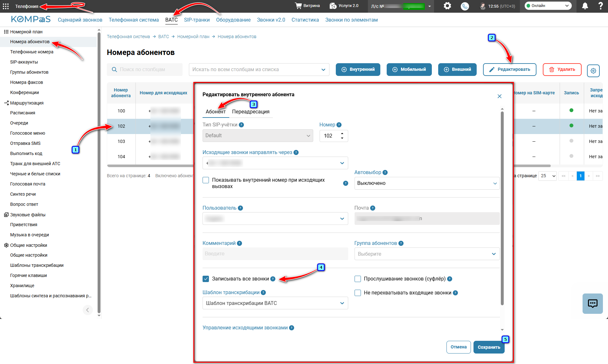Uncheck Записывать все звонки

pyautogui.click(x=206, y=279)
